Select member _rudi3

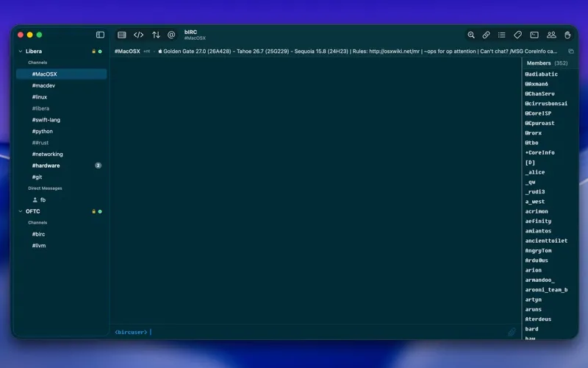tap(535, 192)
